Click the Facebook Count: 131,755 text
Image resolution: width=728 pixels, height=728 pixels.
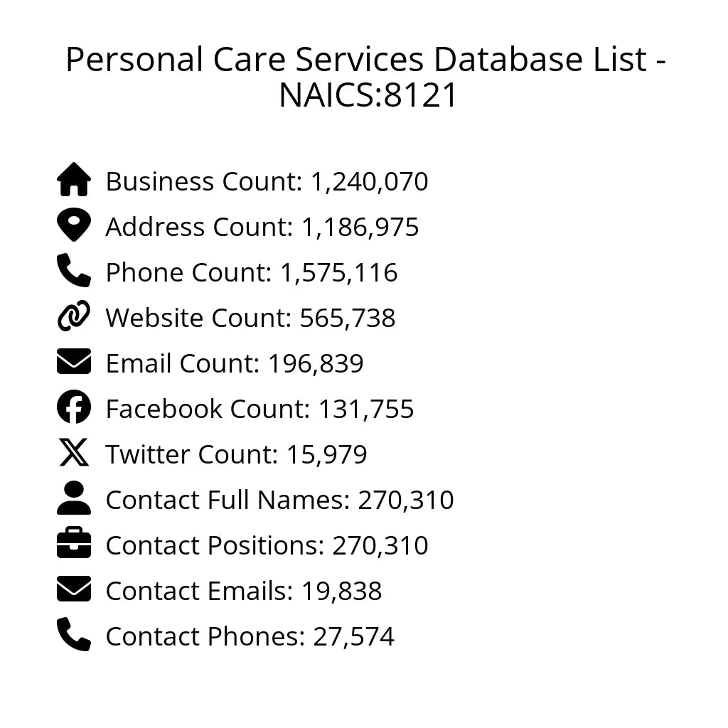click(x=259, y=409)
